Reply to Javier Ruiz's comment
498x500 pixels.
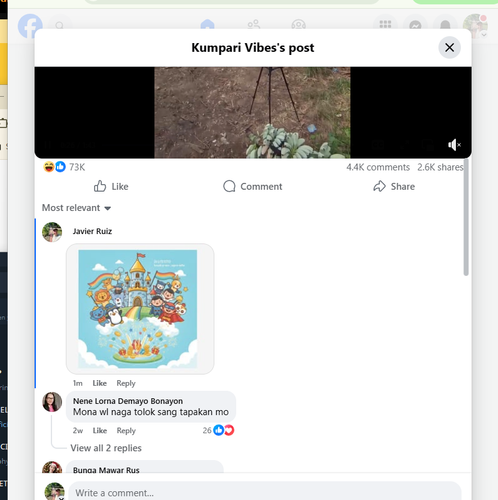[x=126, y=383]
